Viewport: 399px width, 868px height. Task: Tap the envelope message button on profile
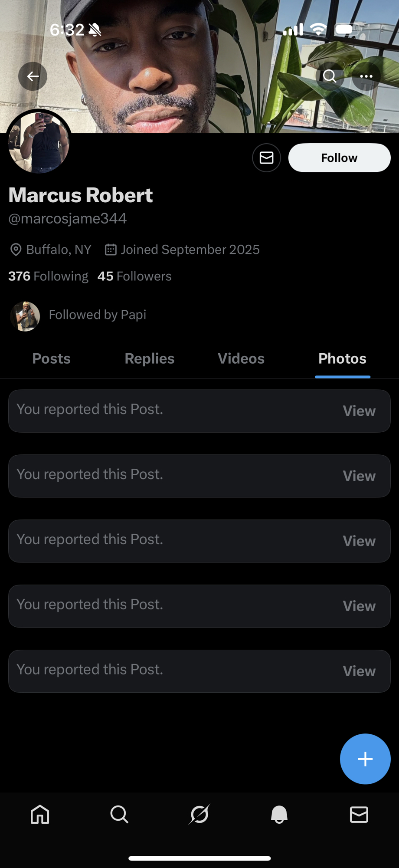[266, 158]
